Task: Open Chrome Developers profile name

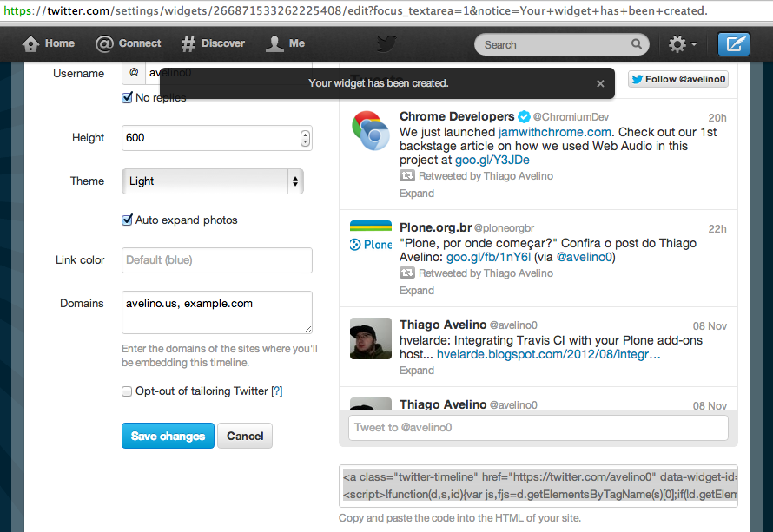Action: point(457,117)
